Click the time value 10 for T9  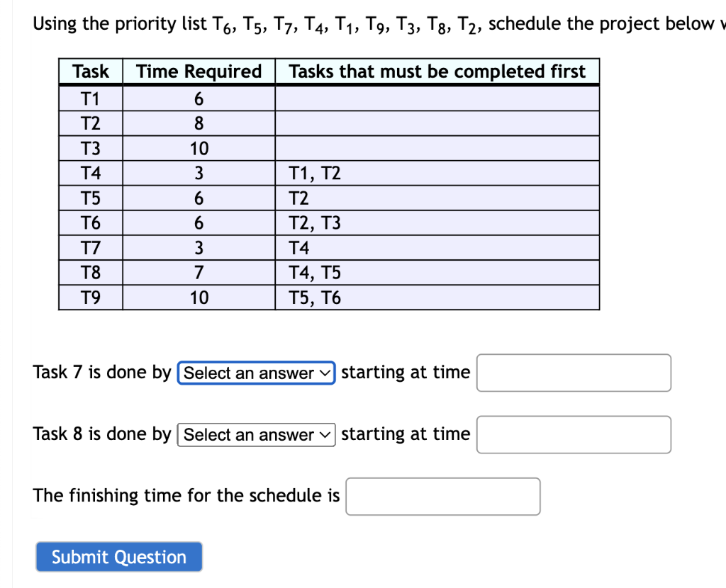pyautogui.click(x=199, y=297)
